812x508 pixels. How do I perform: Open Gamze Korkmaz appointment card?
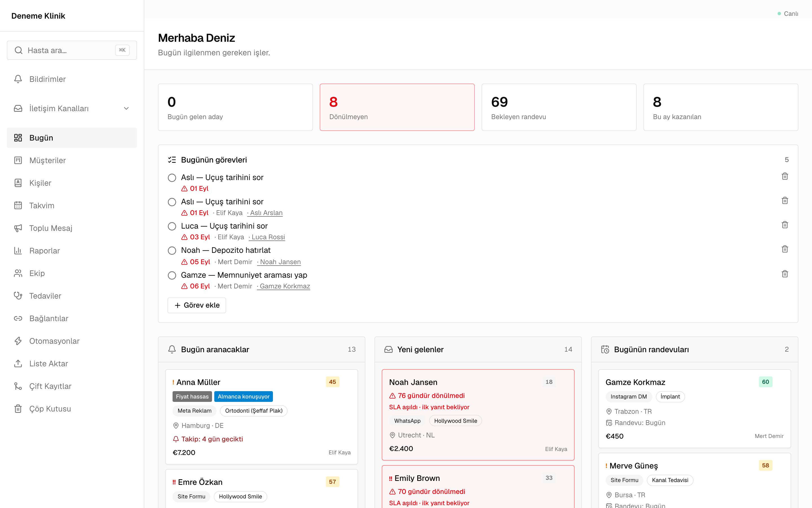pos(694,409)
